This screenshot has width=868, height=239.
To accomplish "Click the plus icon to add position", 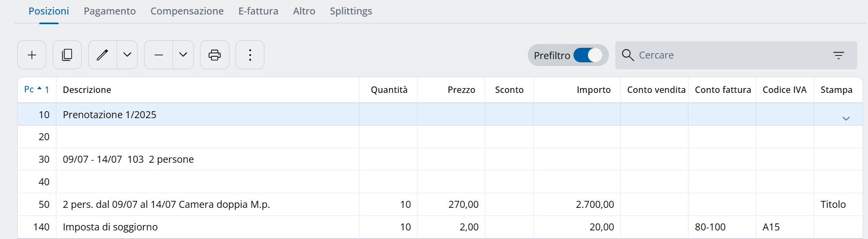I will pyautogui.click(x=32, y=55).
